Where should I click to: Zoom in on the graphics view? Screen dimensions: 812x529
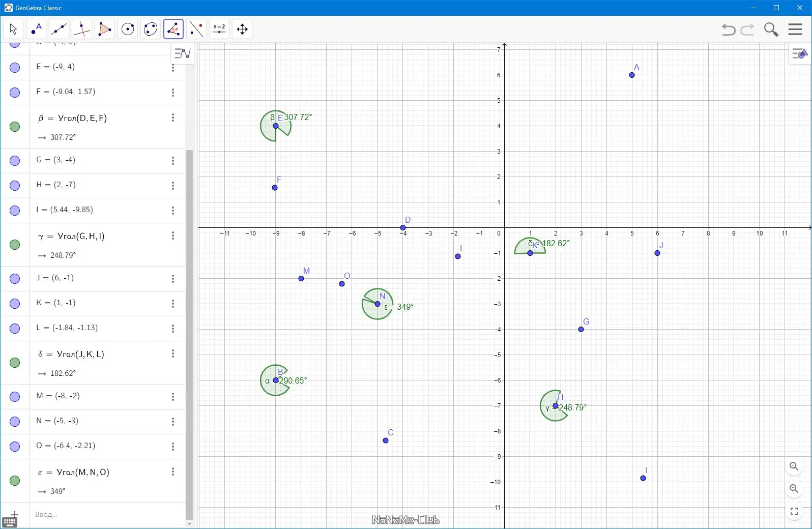click(x=794, y=466)
